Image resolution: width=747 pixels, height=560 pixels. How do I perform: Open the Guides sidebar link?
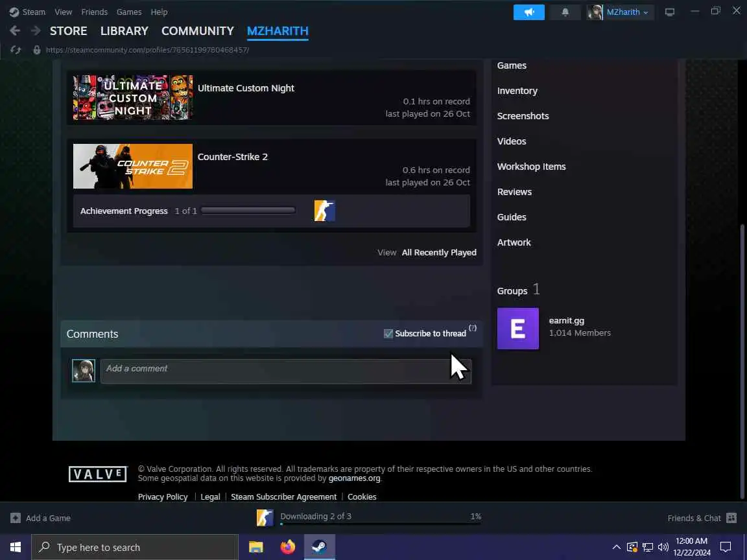pyautogui.click(x=512, y=216)
